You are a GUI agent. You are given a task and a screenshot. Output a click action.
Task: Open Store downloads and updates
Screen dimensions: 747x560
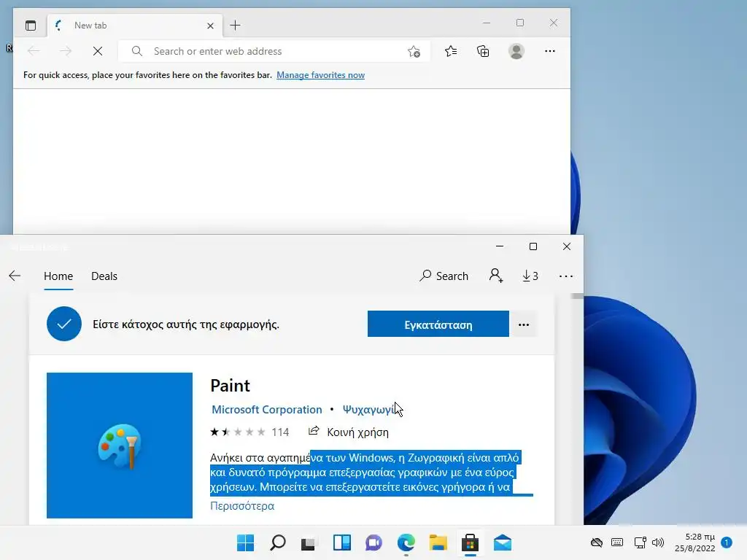click(530, 276)
